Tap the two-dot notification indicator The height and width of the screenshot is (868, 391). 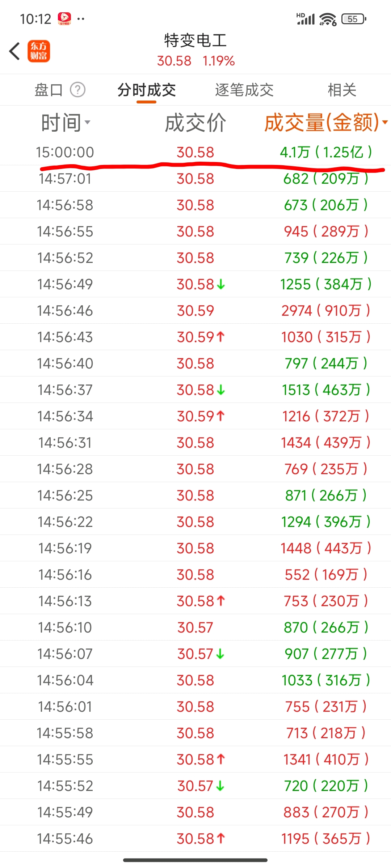(x=81, y=19)
